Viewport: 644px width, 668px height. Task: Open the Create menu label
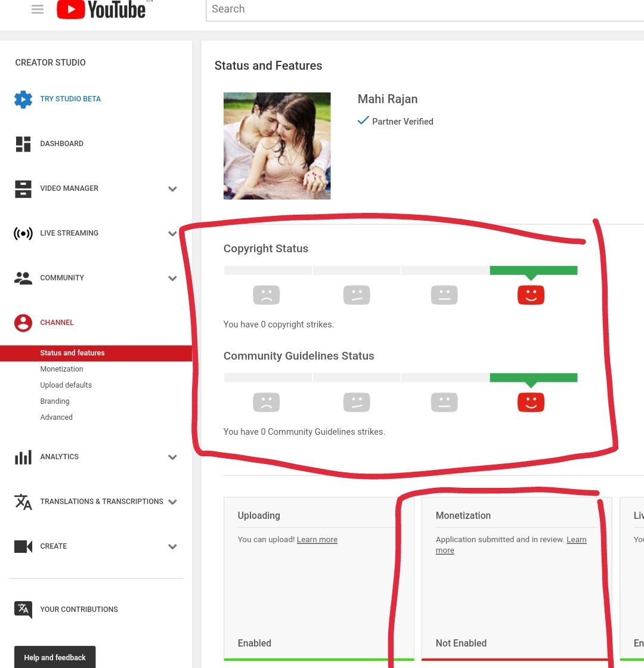[53, 546]
